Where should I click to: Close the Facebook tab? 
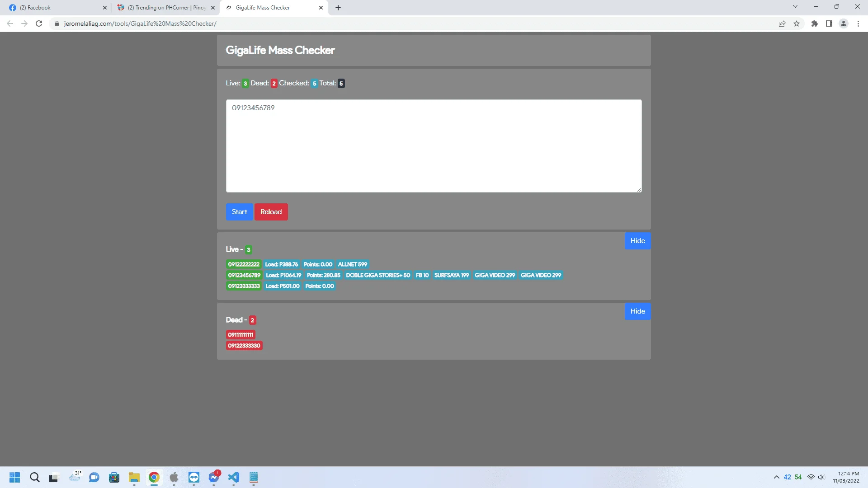pyautogui.click(x=105, y=8)
